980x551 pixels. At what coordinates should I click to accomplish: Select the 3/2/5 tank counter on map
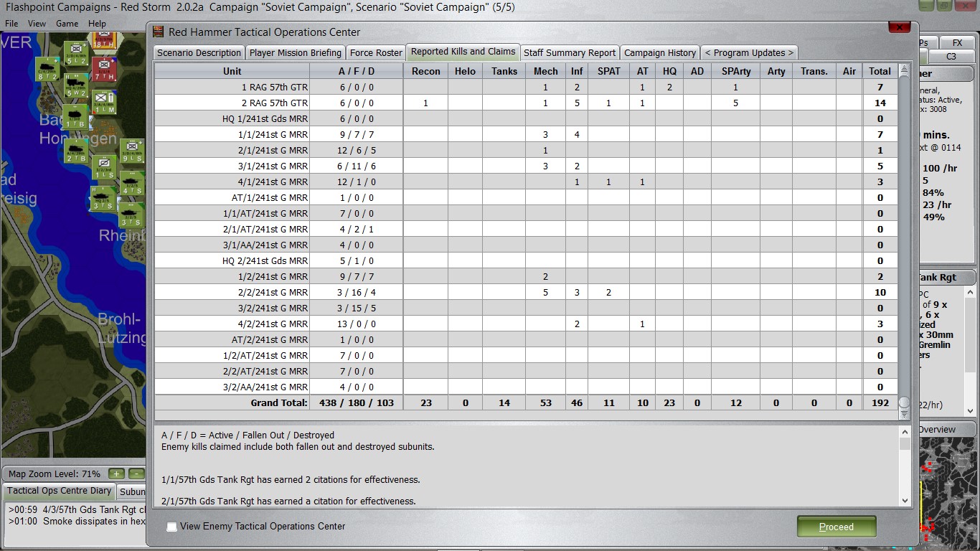coord(131,182)
